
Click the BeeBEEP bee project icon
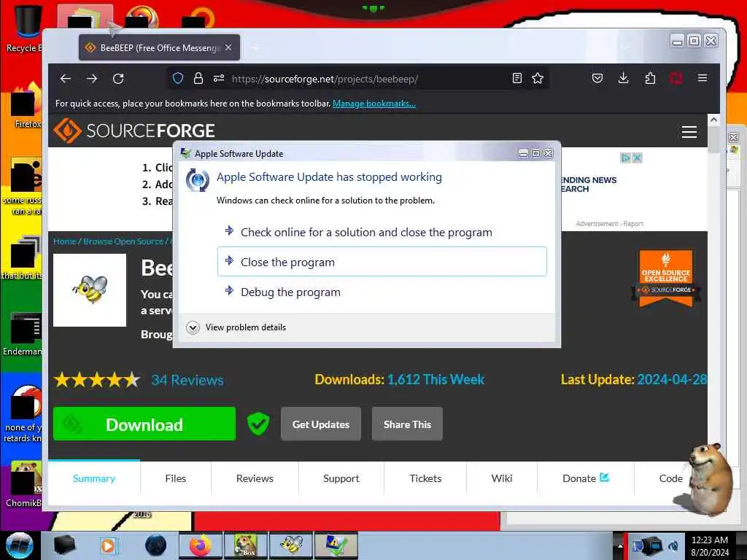pyautogui.click(x=90, y=290)
